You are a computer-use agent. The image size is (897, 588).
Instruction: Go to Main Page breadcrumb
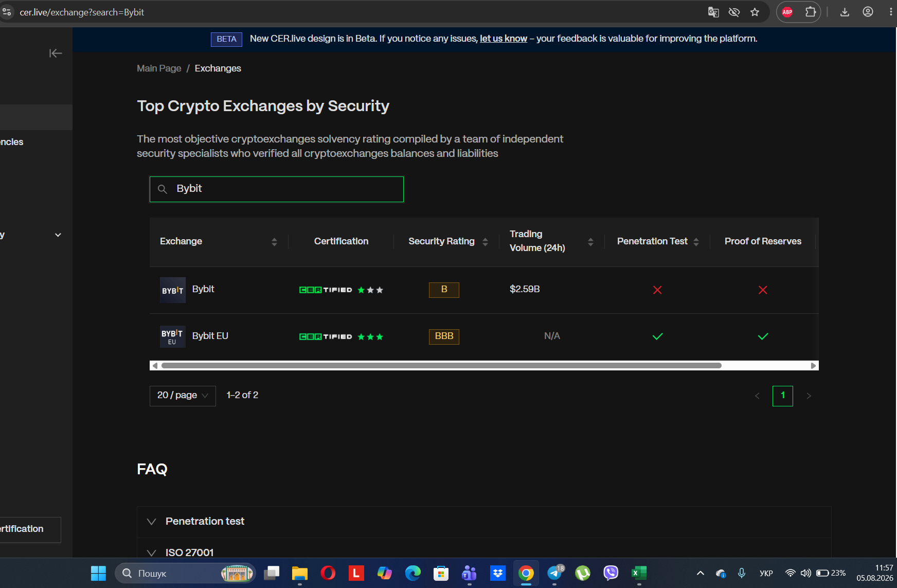[159, 68]
